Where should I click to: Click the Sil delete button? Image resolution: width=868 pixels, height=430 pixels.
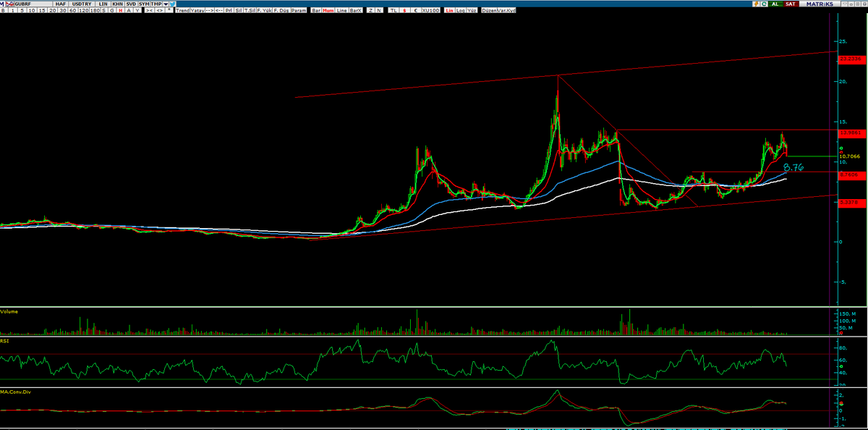coord(238,11)
